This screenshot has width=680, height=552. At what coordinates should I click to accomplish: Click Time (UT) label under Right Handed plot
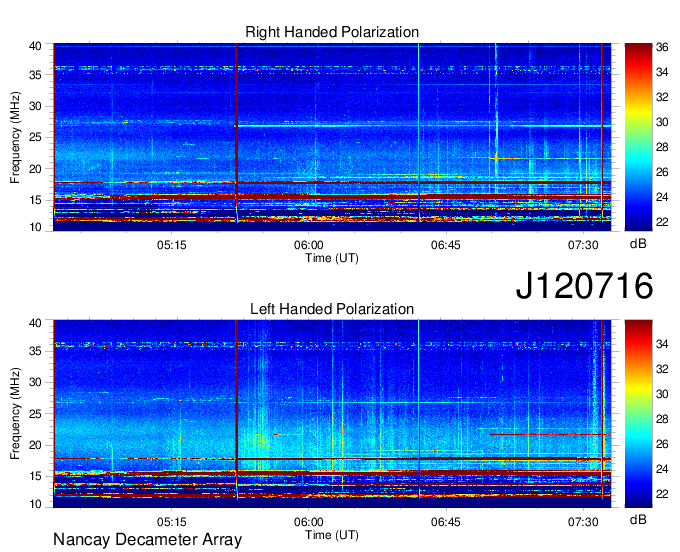tap(332, 258)
